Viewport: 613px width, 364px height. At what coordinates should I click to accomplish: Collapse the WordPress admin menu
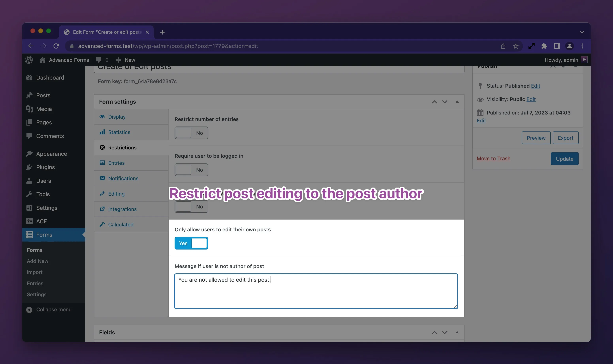[49, 310]
